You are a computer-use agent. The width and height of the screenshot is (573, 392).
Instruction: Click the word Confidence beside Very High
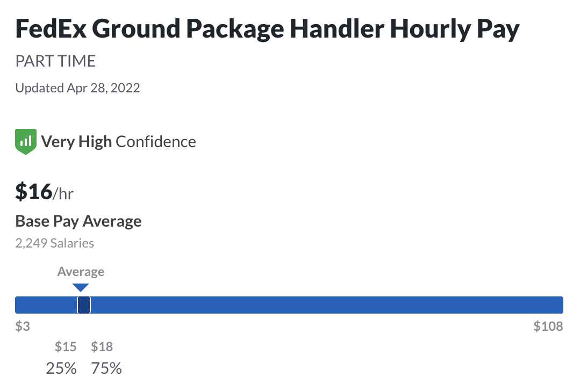(156, 142)
